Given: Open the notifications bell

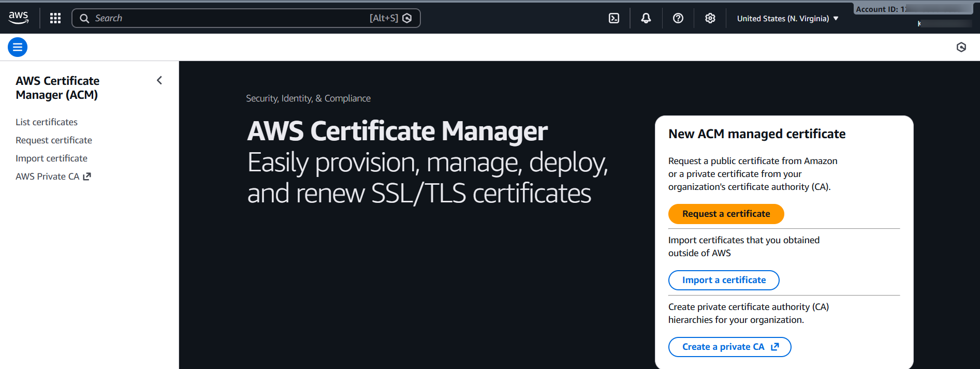Looking at the screenshot, I should [646, 18].
